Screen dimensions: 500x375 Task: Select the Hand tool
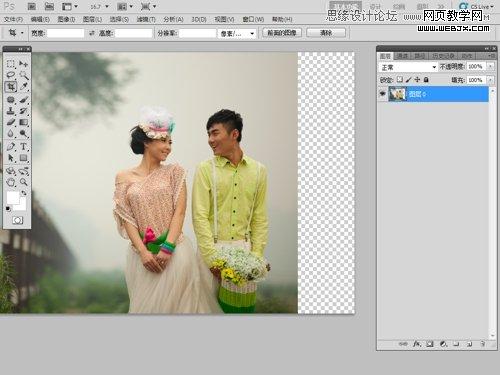[11, 182]
